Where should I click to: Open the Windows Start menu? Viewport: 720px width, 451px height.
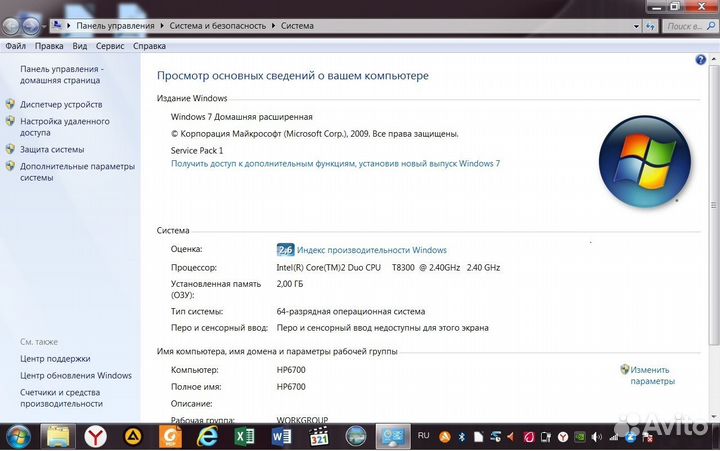pos(18,436)
